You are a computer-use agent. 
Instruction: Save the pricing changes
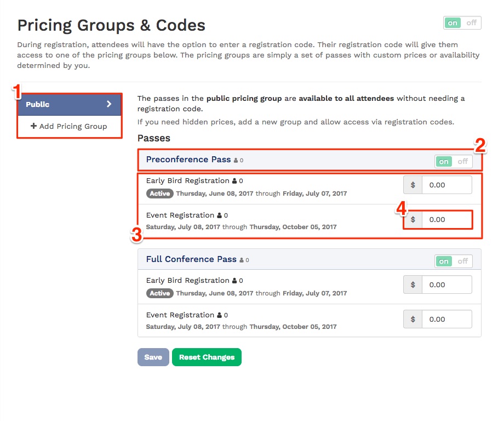pos(153,357)
